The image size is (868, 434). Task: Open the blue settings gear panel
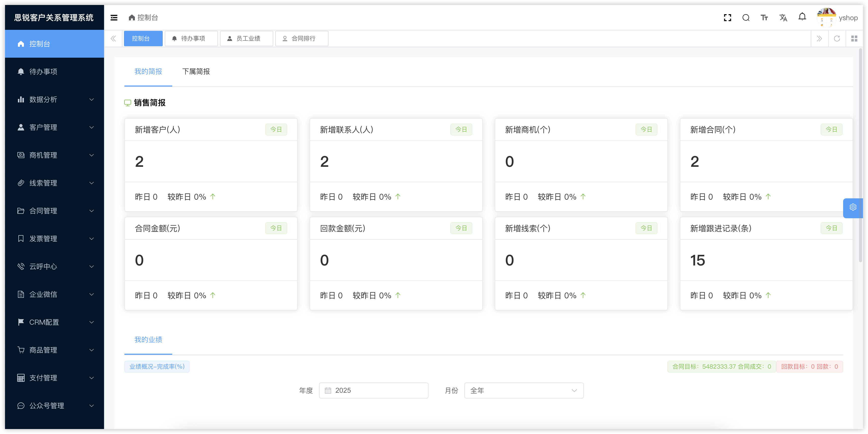coord(853,208)
